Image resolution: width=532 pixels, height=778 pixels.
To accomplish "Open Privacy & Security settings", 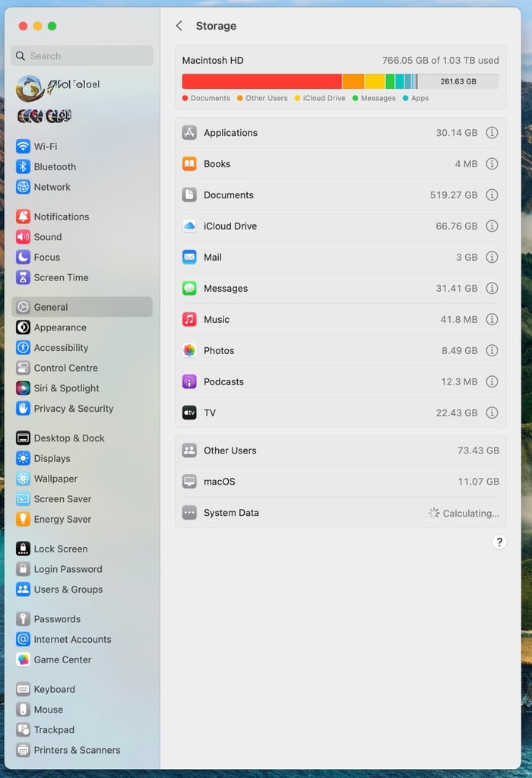I will [x=82, y=409].
